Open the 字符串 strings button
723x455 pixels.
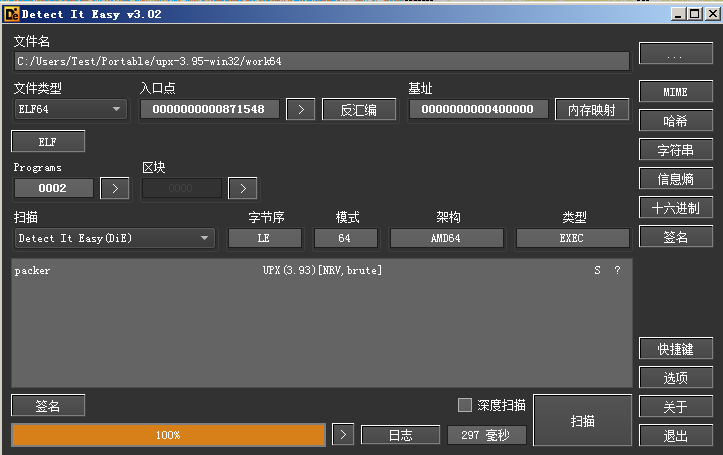coord(676,150)
